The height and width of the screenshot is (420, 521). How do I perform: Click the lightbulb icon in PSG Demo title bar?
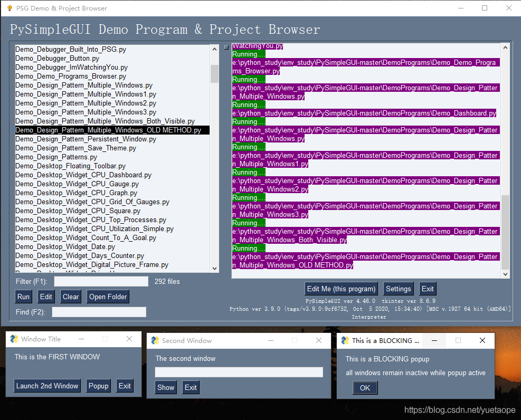[x=10, y=8]
